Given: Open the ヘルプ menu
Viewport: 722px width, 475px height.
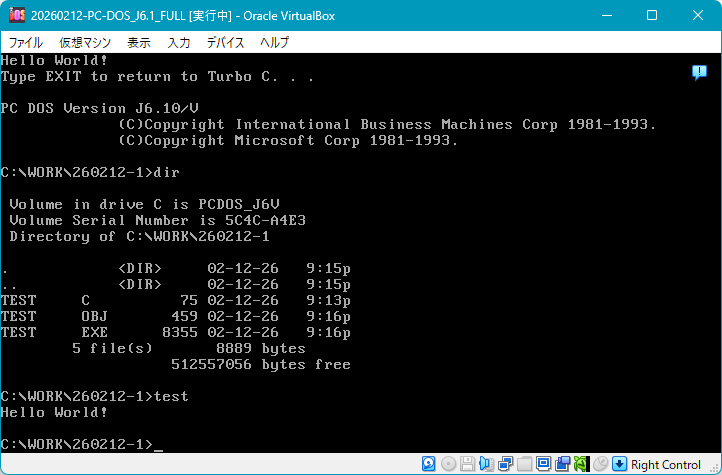Looking at the screenshot, I should (x=274, y=43).
